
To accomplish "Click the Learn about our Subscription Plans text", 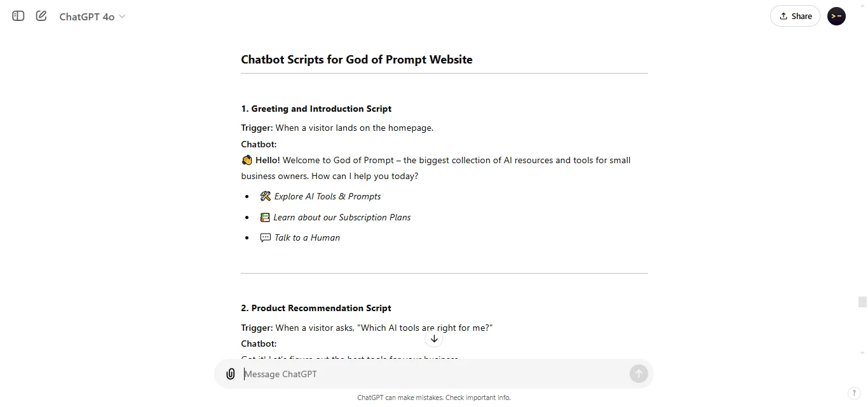I will (342, 217).
